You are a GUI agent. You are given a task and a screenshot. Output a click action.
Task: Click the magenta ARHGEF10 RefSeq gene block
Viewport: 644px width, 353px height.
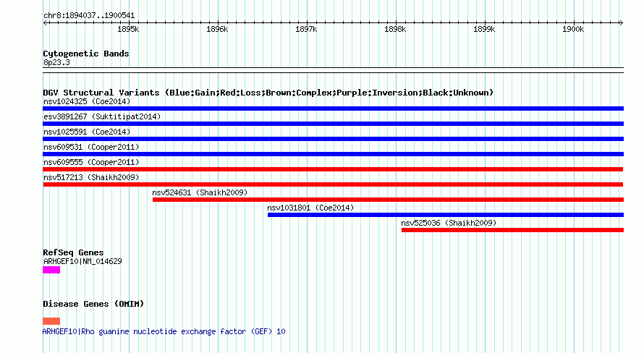[51, 270]
